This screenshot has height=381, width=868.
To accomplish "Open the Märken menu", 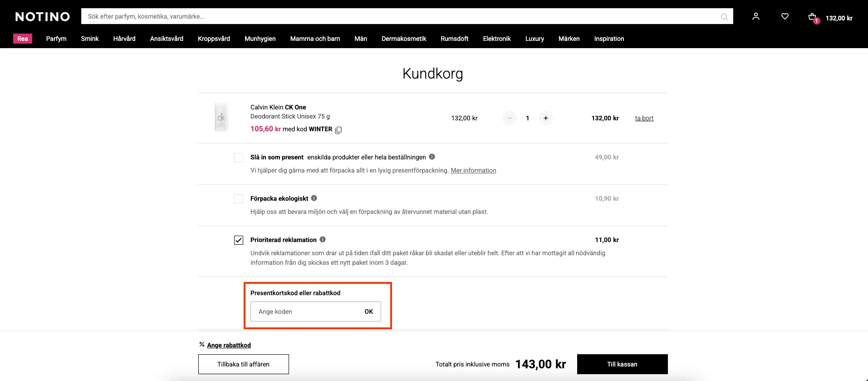I will (569, 39).
